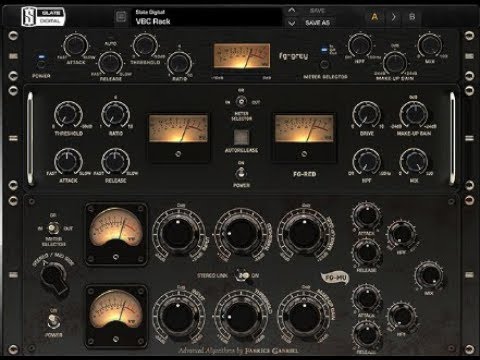Flip the FG-MU Meter Selector switch
Viewport: 480px width, 360px height.
(53, 229)
